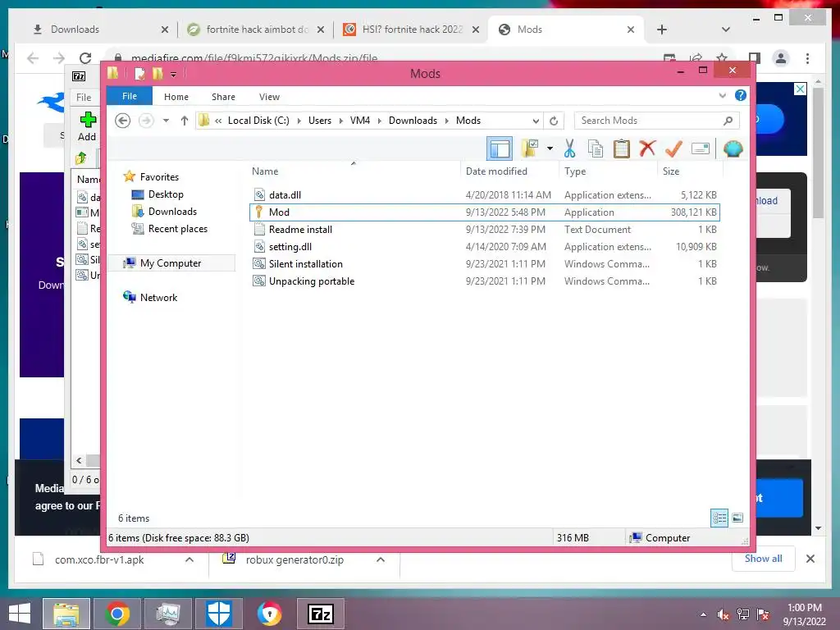The height and width of the screenshot is (630, 840).
Task: Select the Readme install text file
Action: click(485, 230)
